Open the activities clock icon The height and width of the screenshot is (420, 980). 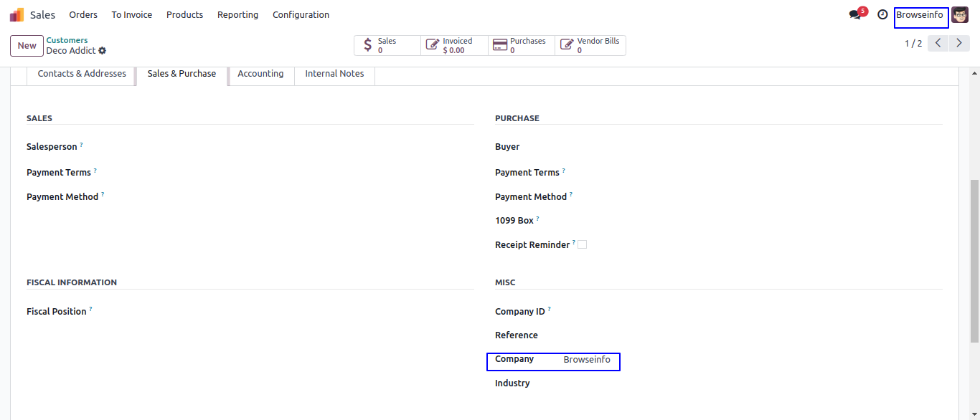coord(882,15)
